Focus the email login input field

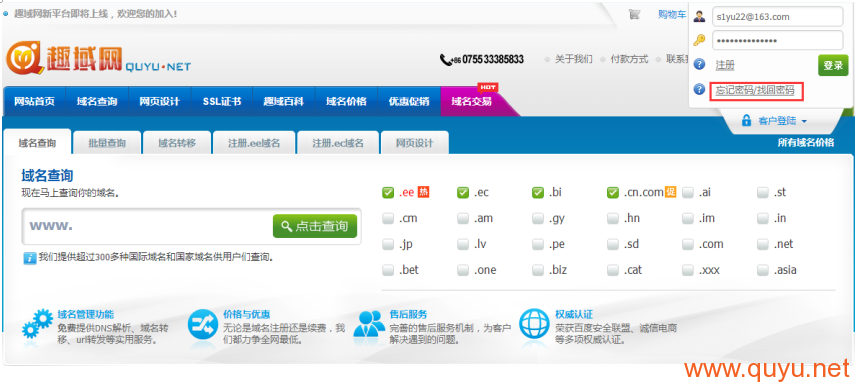[777, 16]
